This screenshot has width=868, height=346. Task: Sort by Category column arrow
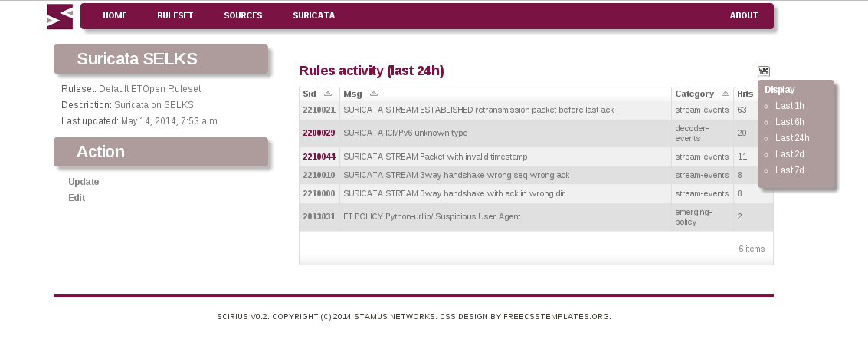click(726, 94)
